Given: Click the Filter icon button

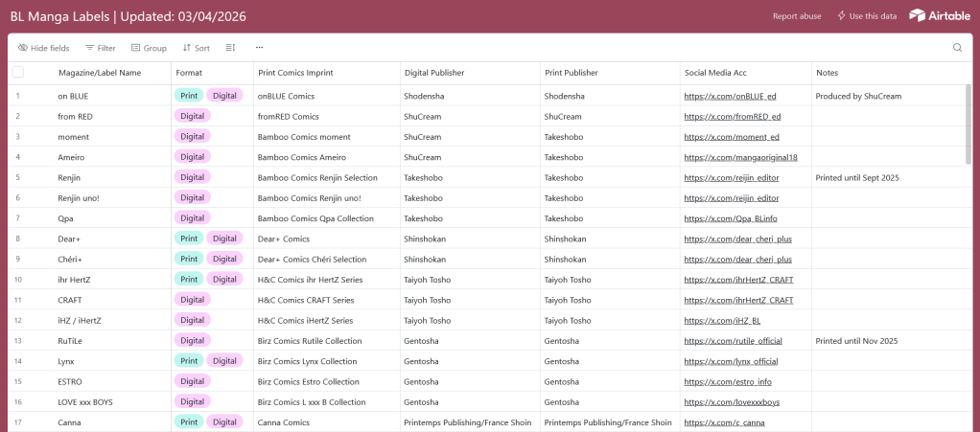Looking at the screenshot, I should (100, 48).
